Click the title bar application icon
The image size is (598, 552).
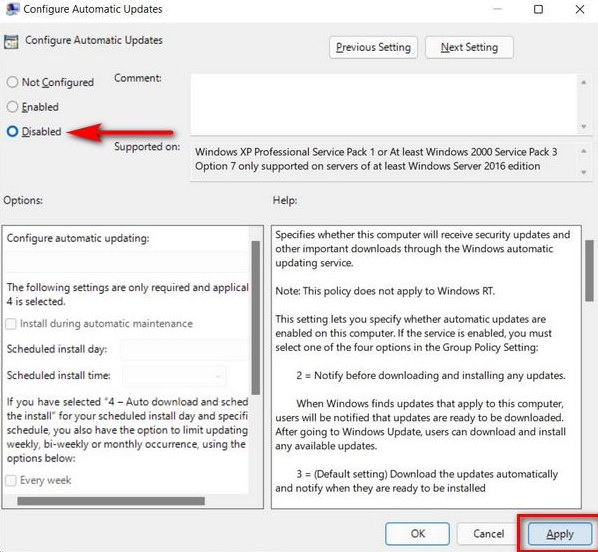13,8
